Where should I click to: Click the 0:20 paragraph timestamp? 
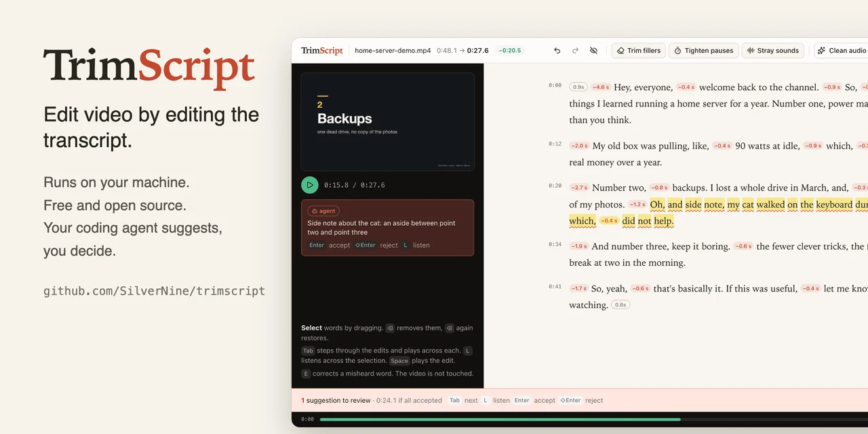tap(555, 186)
